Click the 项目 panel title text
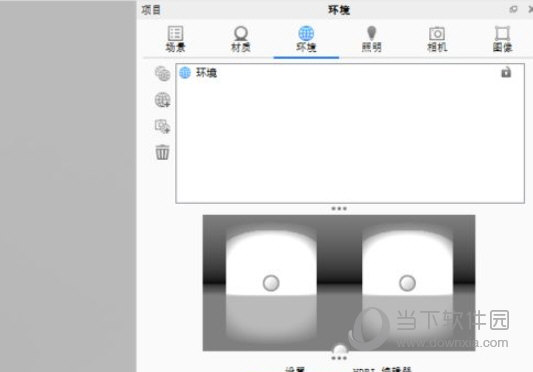The image size is (533, 372). tap(151, 10)
